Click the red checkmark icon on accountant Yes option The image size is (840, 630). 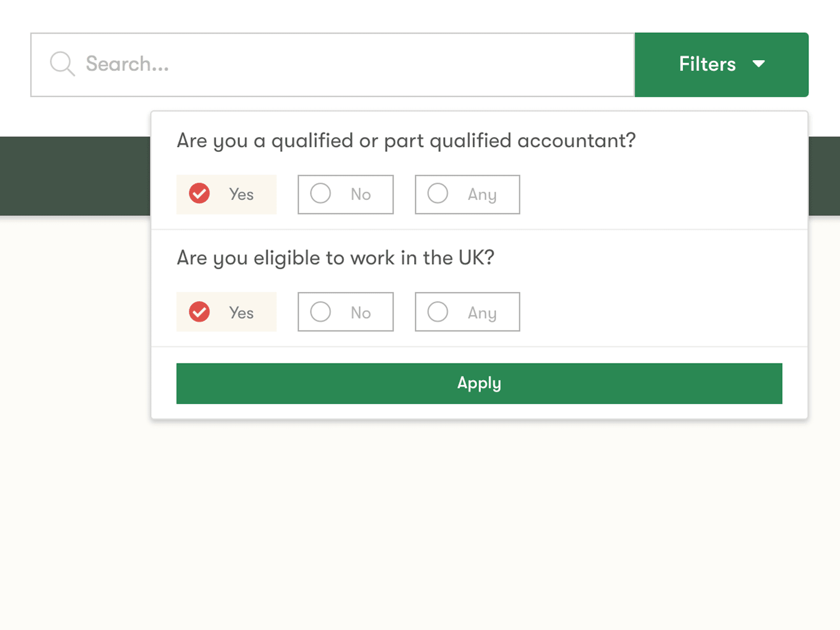(x=198, y=194)
